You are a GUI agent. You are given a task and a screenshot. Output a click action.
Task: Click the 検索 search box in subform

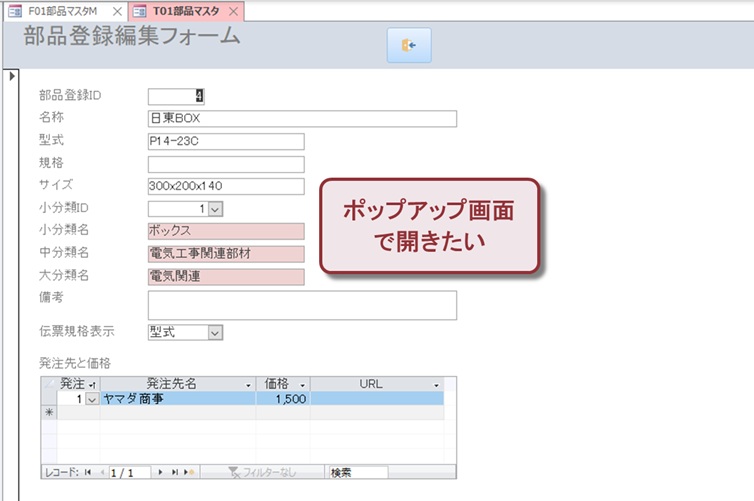(357, 471)
